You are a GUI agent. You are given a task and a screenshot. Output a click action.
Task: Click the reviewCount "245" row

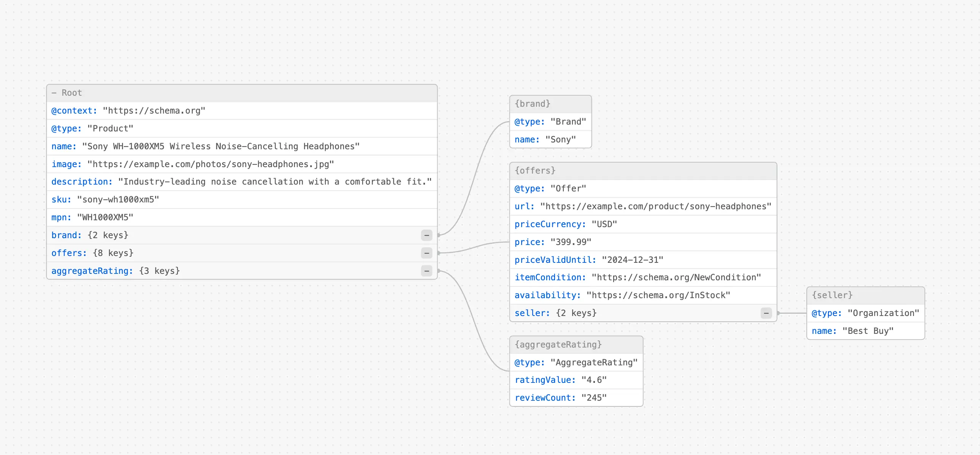point(576,398)
